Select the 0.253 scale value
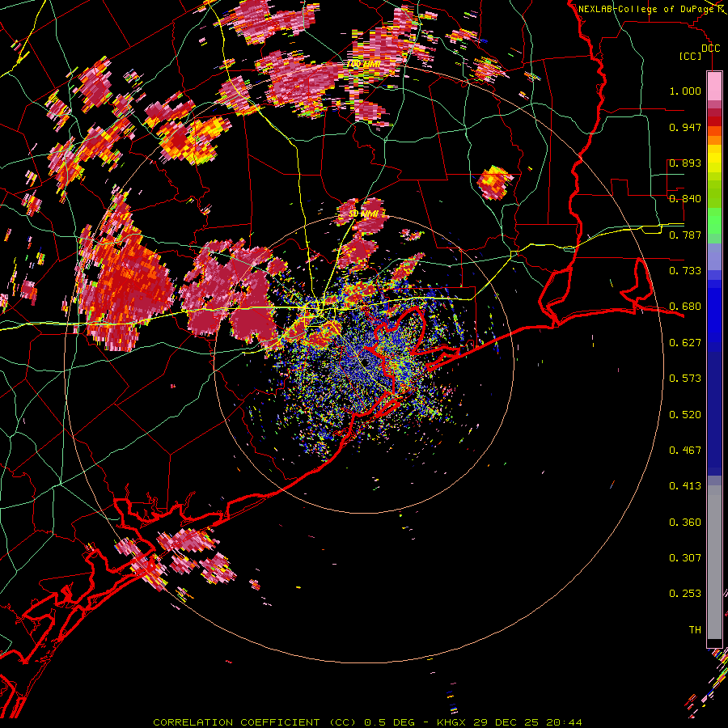This screenshot has width=728, height=728. coord(685,594)
